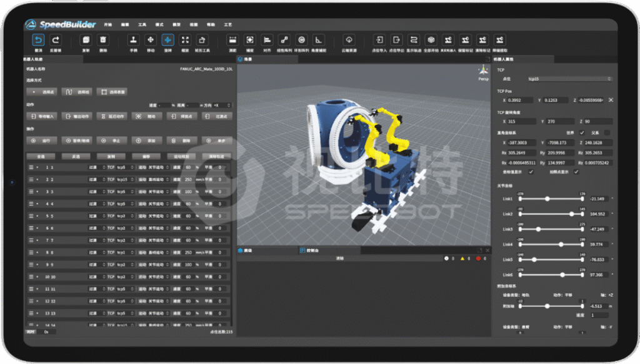Open the direction dropdown showing +X
640x364 pixels.
click(x=222, y=105)
